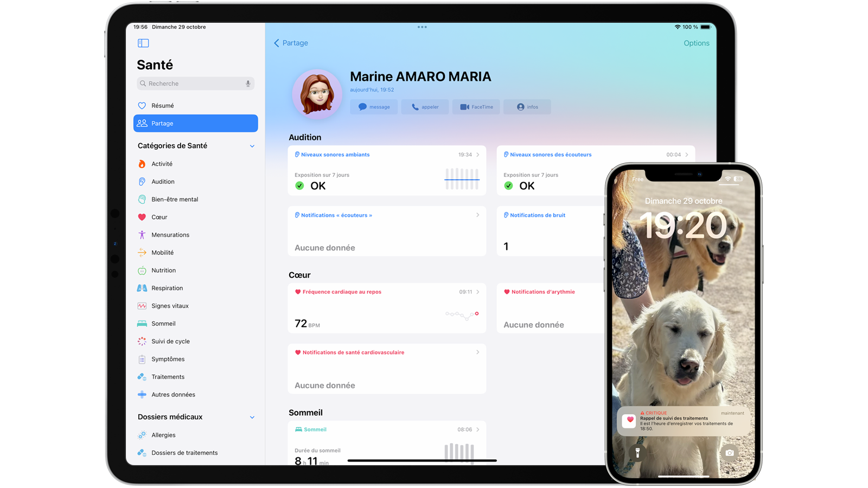Tap the Cœur heart icon in sidebar
The height and width of the screenshot is (488, 868).
(x=142, y=217)
